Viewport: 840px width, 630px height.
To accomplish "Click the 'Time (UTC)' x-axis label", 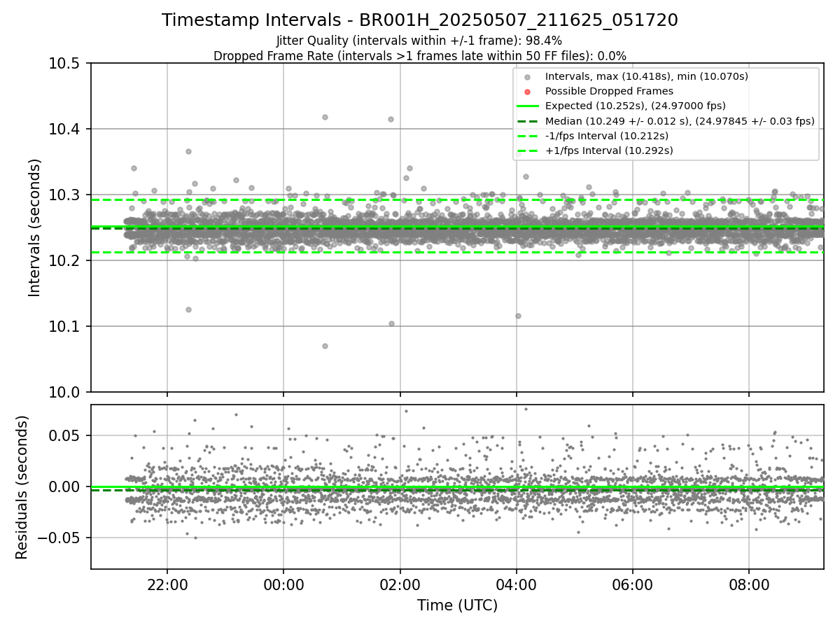I will pos(457,605).
